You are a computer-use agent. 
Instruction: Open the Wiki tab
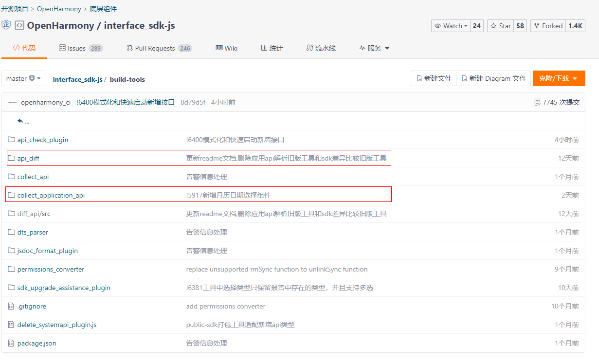[x=226, y=48]
